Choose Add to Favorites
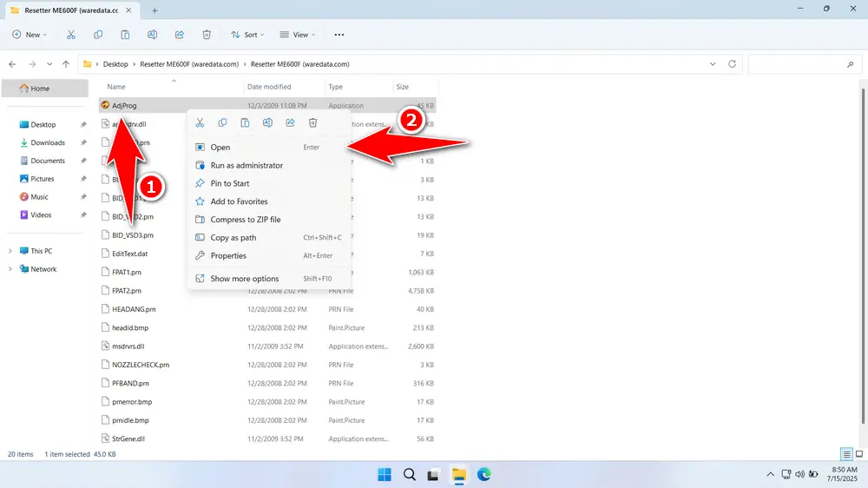This screenshot has height=488, width=868. tap(269, 201)
